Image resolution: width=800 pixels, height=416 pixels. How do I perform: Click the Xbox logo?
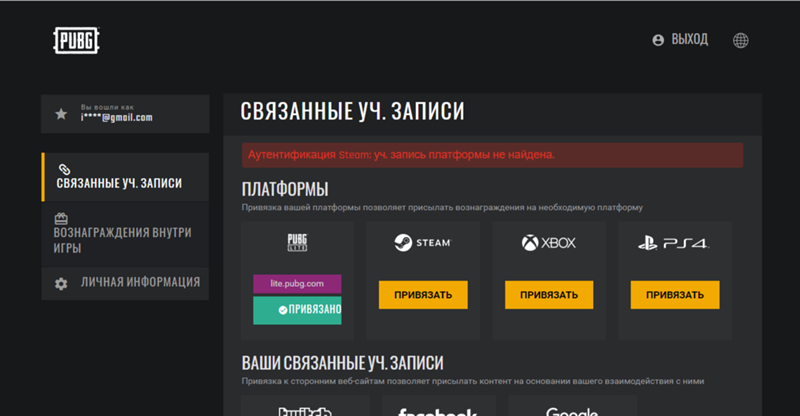coord(548,242)
